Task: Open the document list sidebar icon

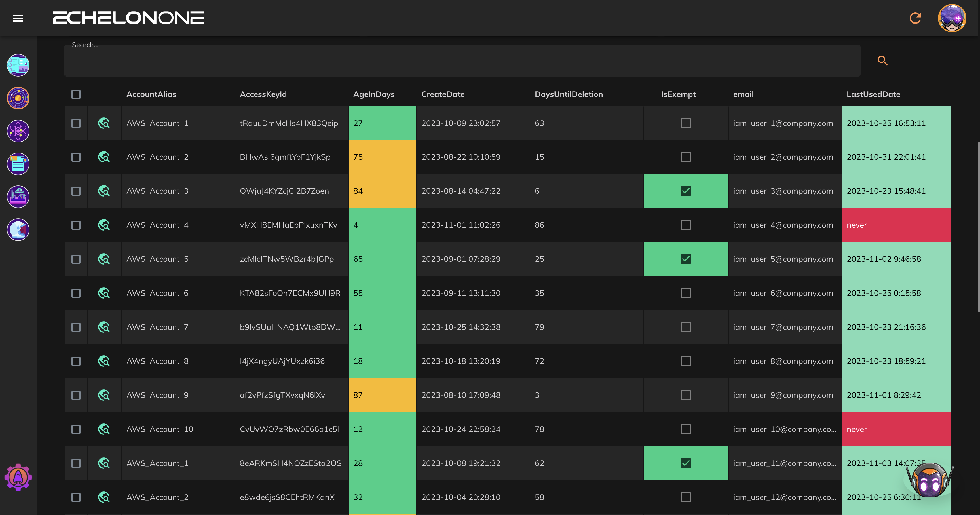Action: (x=18, y=164)
